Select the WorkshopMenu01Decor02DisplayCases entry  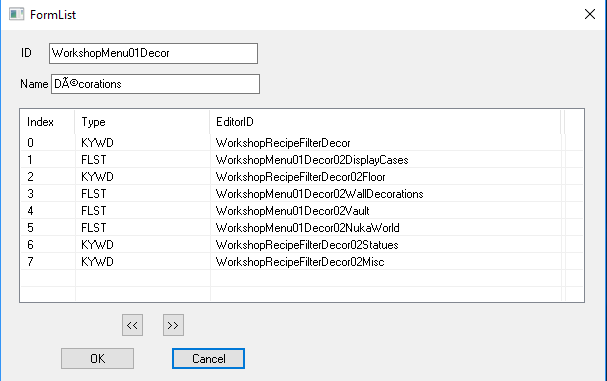(x=302, y=160)
